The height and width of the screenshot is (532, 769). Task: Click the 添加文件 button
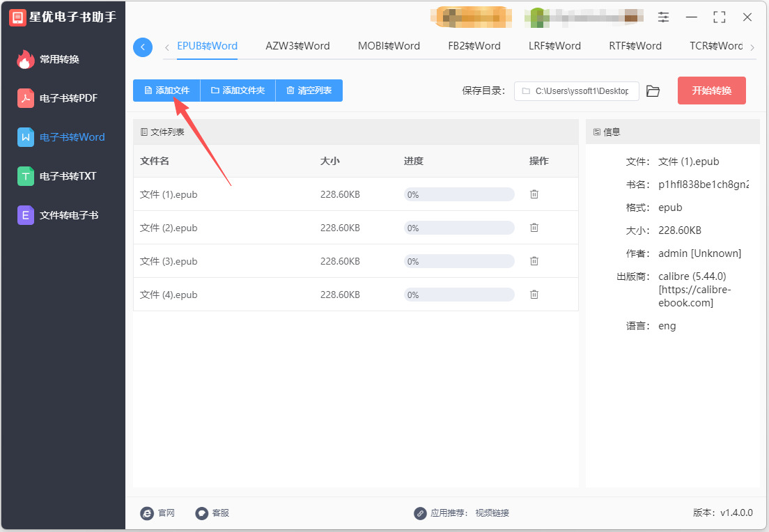pyautogui.click(x=166, y=91)
